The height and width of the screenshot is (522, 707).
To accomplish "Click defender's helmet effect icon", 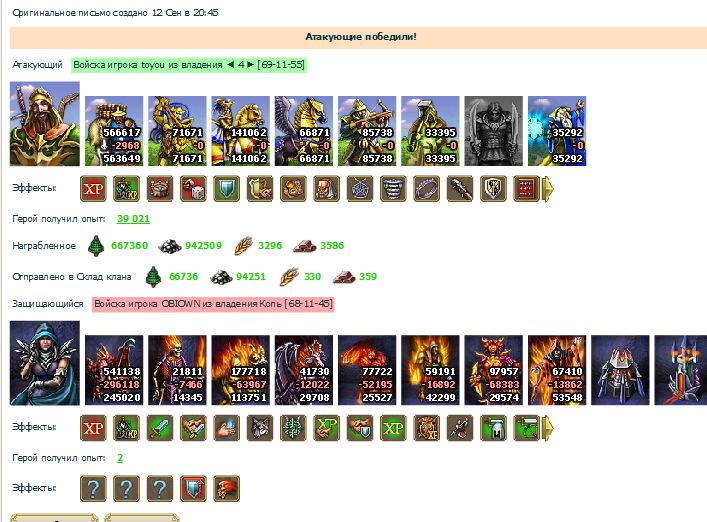I will pos(493,427).
